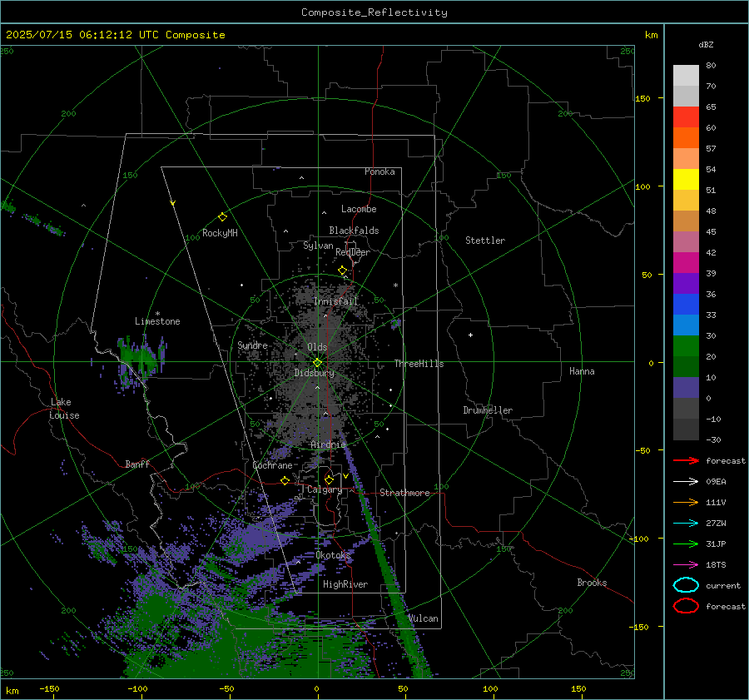
Task: Click the dBZ legend heading
Action: (706, 45)
